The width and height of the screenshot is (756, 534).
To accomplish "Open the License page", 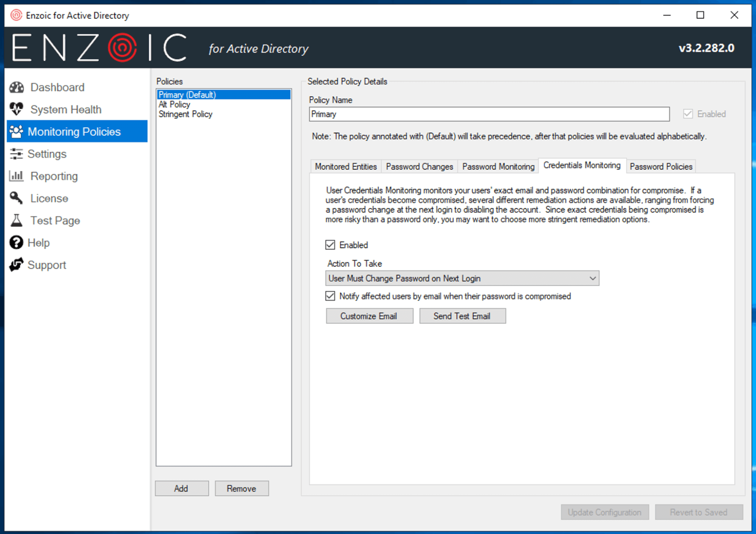I will pos(49,198).
